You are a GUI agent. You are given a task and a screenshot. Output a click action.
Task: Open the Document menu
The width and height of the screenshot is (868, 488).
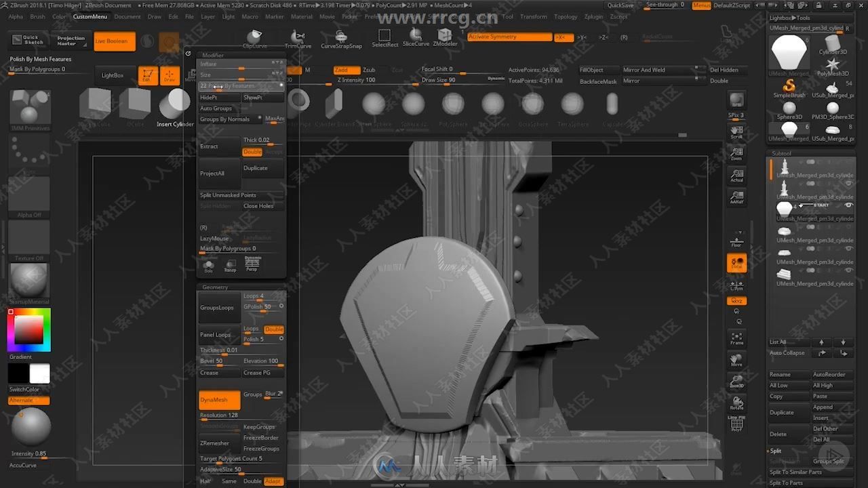click(x=127, y=16)
